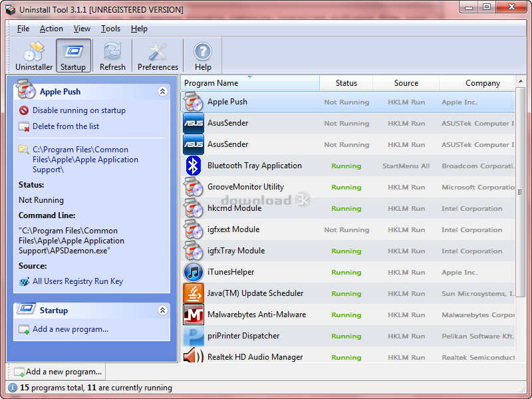Select the GrooveMonitor Utility entry name

pyautogui.click(x=245, y=187)
